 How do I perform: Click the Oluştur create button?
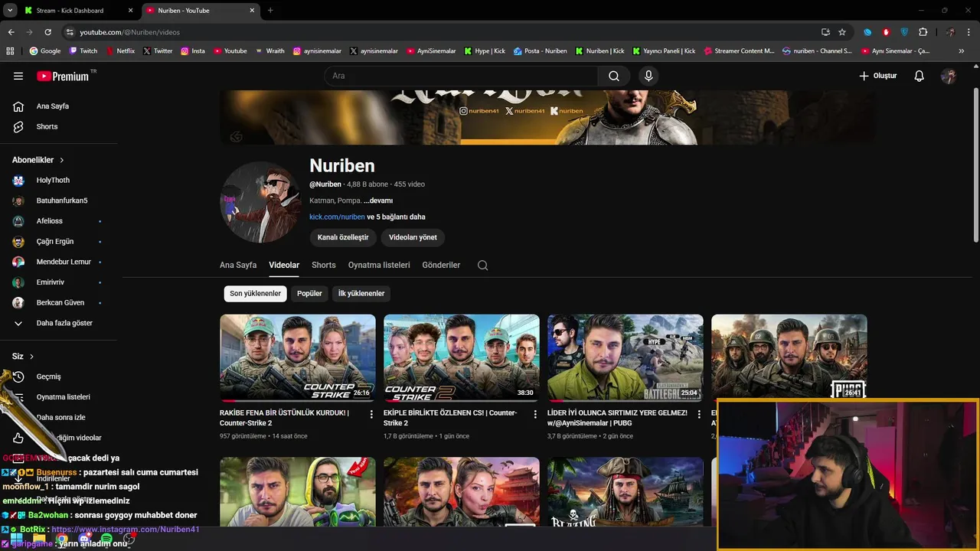pyautogui.click(x=878, y=76)
